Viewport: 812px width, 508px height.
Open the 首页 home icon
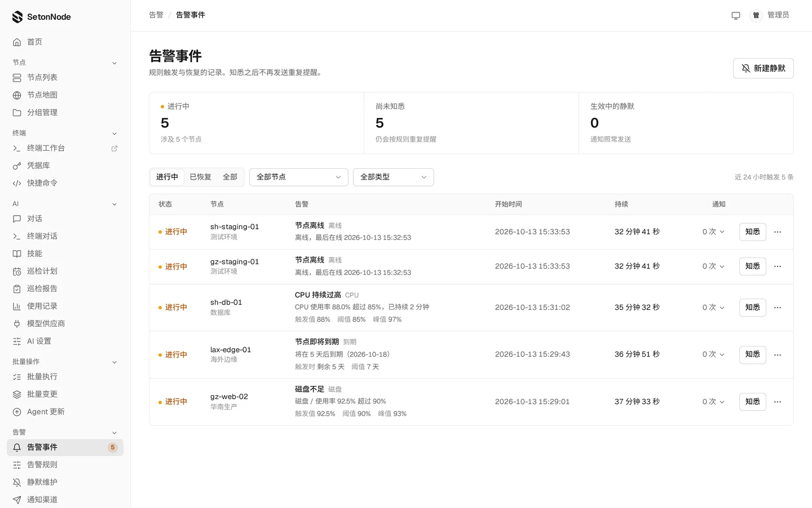(x=17, y=42)
